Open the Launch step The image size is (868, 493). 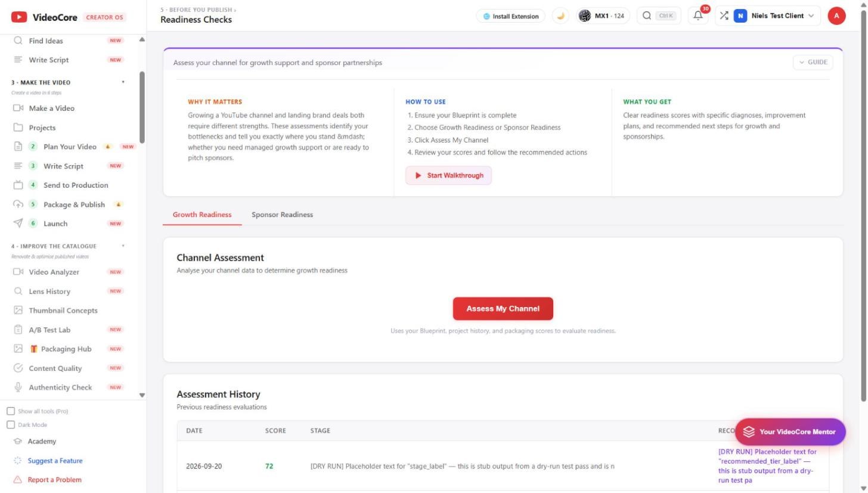click(55, 224)
